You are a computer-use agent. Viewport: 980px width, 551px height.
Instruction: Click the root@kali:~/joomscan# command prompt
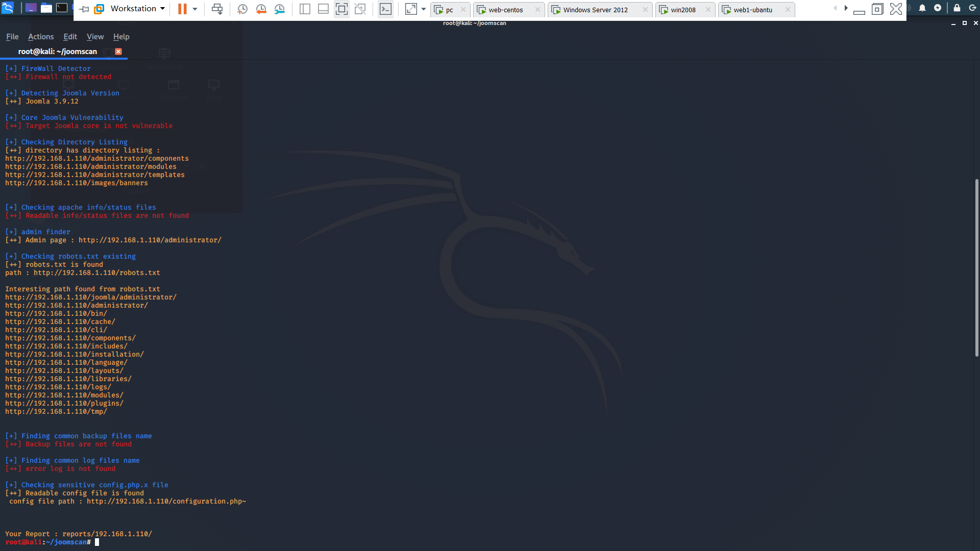pos(48,542)
